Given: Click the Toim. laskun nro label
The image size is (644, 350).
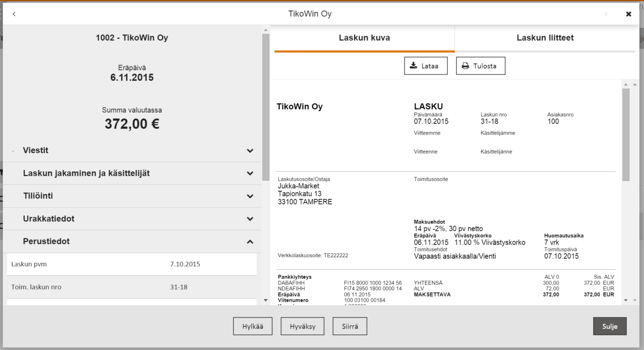Looking at the screenshot, I should point(36,287).
